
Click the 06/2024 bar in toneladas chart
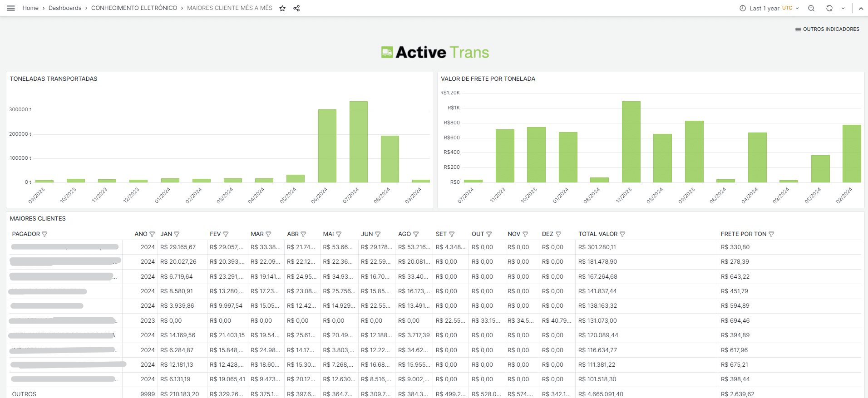tap(327, 146)
